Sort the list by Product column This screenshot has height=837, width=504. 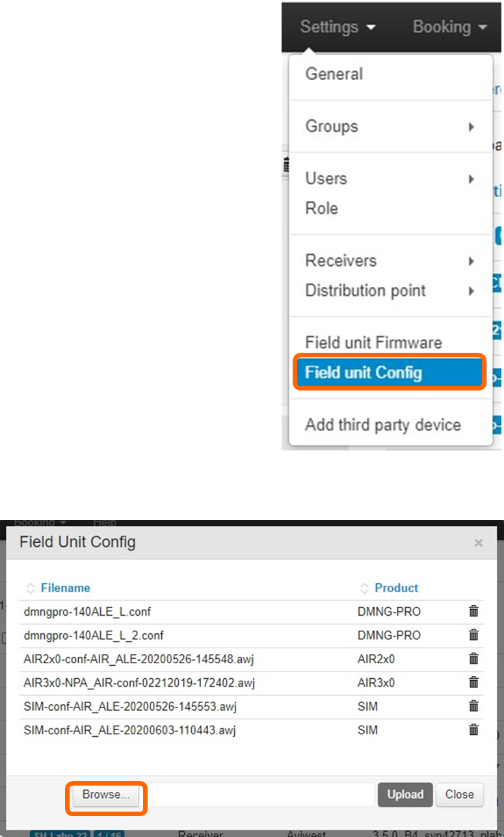396,588
